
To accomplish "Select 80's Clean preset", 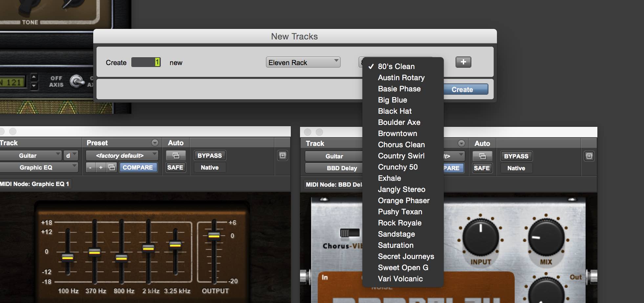I will pos(403,66).
